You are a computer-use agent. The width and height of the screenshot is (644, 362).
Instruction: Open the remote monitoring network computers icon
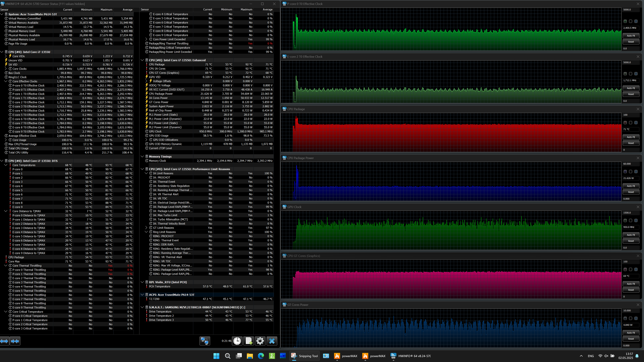click(205, 341)
